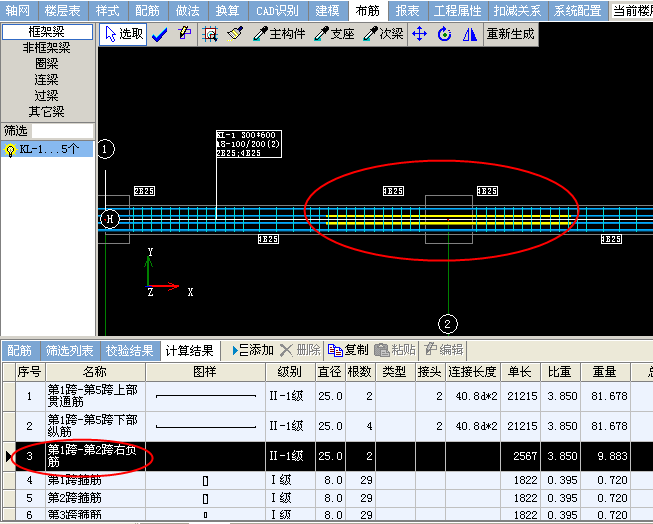
Task: Switch to lower 配筋 tab
Action: (20, 350)
